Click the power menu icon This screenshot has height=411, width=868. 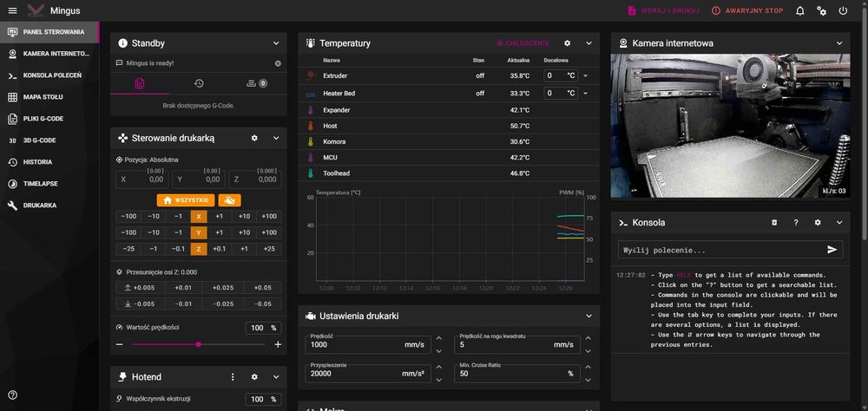843,10
